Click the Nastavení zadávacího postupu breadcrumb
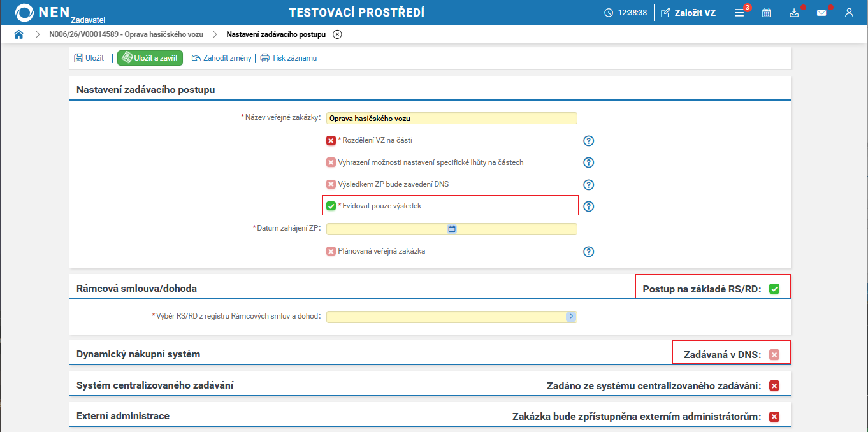 click(x=276, y=34)
